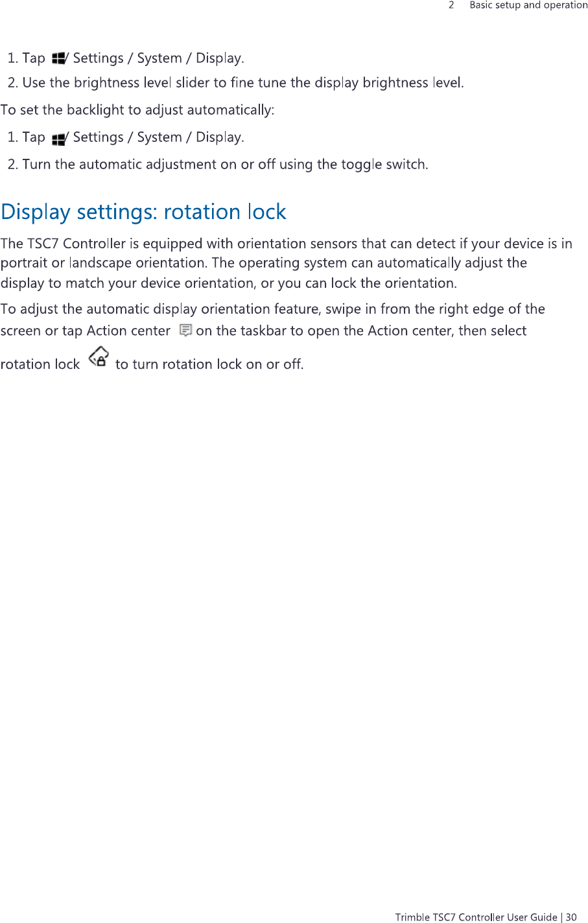The image size is (588, 923).
Task: Click 'To set the backlight to adjust automatically' line
Action: click(x=137, y=110)
